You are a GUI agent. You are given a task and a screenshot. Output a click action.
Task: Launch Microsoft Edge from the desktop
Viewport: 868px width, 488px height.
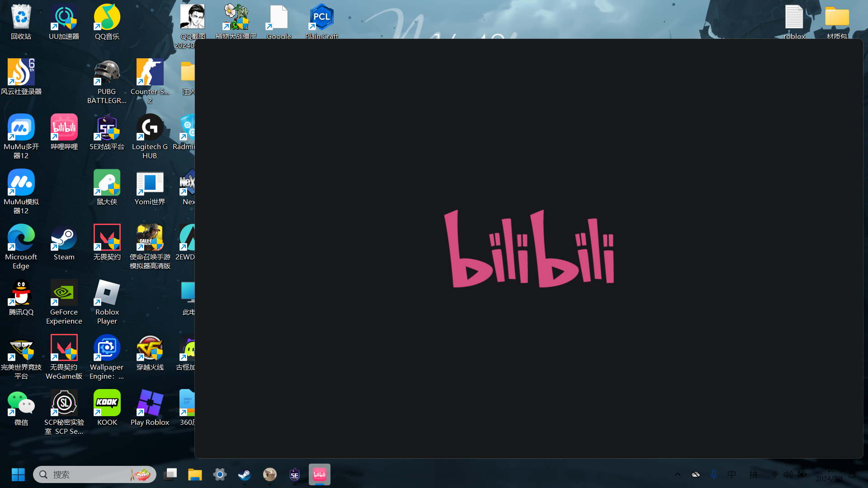coord(21,247)
